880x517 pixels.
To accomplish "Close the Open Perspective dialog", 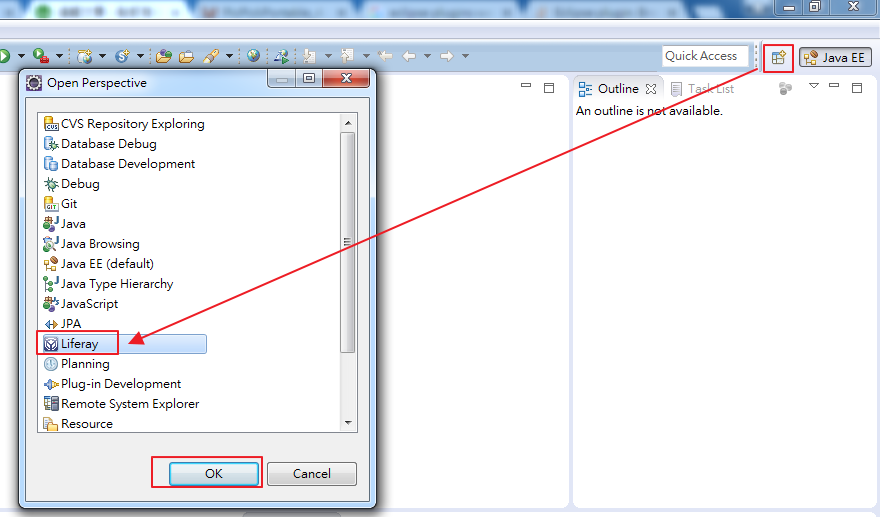I will click(346, 79).
